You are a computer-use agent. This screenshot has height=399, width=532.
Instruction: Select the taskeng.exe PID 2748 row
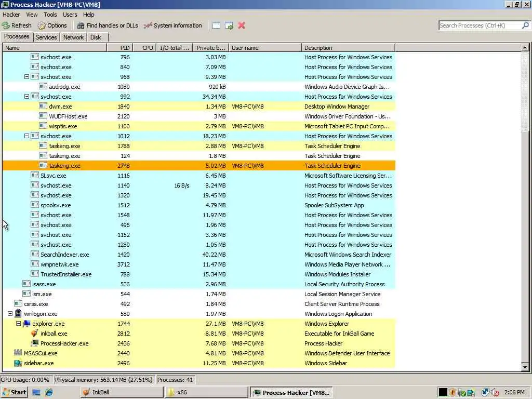199,166
